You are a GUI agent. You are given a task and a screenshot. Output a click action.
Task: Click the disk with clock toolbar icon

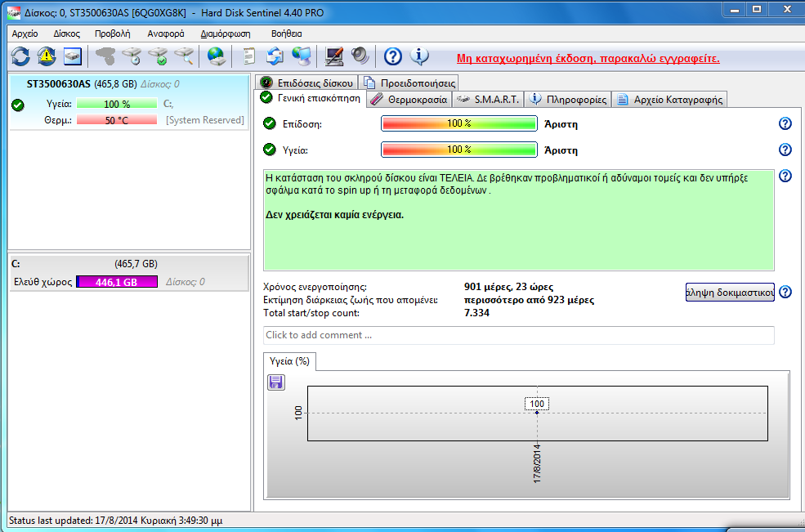pos(132,56)
